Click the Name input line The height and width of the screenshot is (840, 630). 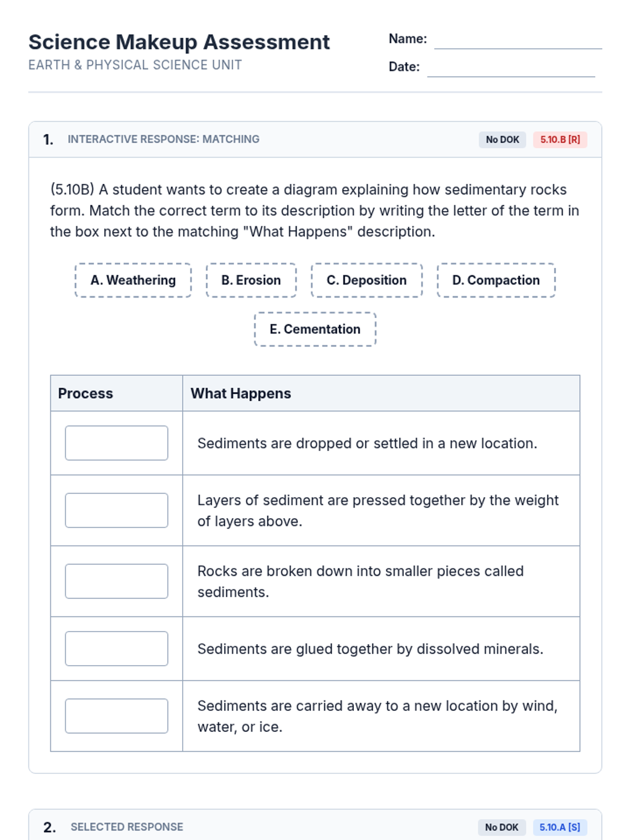tap(518, 41)
